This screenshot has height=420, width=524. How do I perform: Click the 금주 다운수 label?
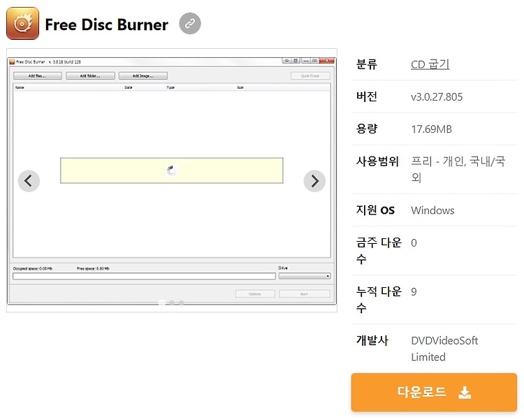coord(379,250)
